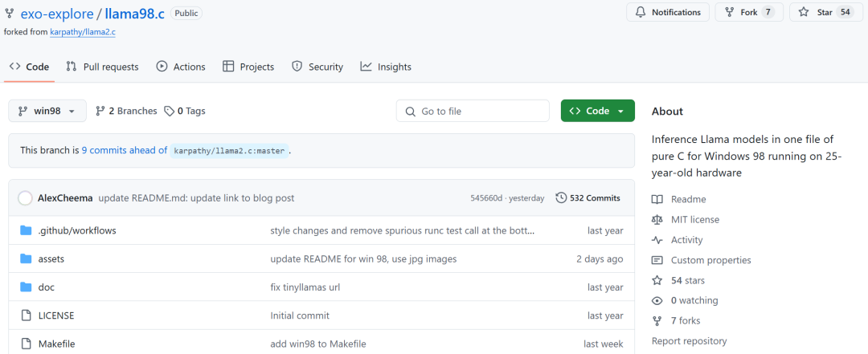Click the 9 commits ahead link

(x=125, y=150)
